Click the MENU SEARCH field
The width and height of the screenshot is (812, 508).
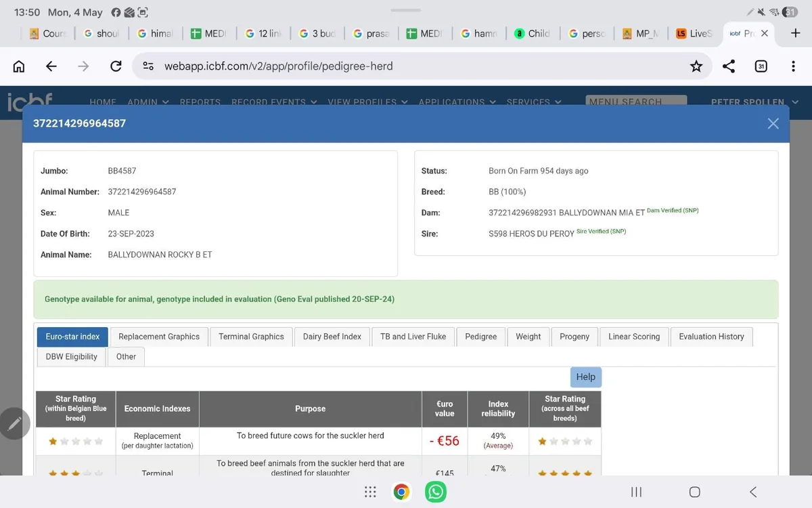(636, 100)
